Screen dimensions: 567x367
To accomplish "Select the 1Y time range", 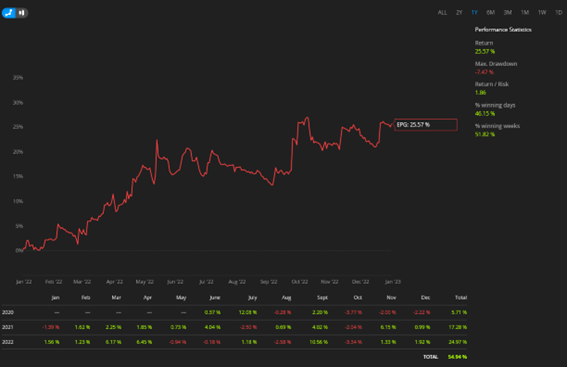I will [x=474, y=13].
